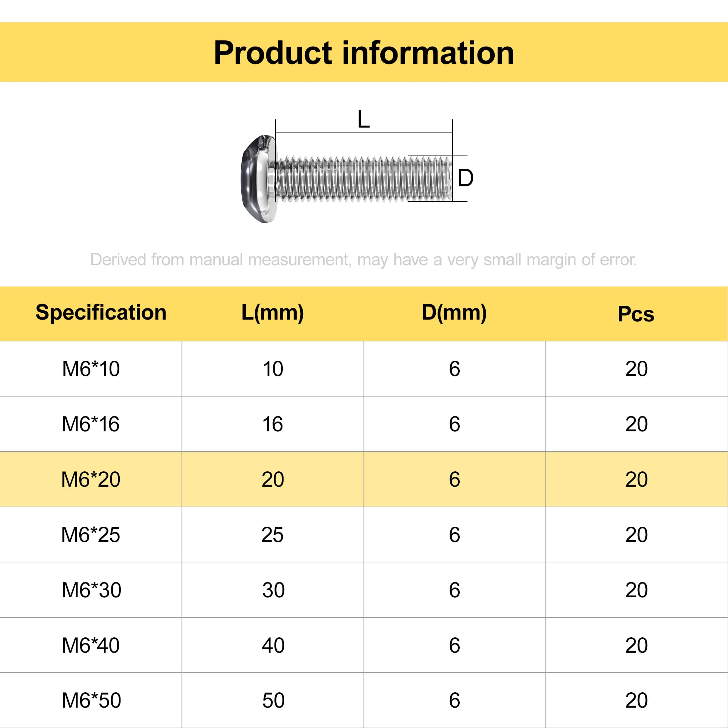Select the highlighted M6*20 row label

91,479
